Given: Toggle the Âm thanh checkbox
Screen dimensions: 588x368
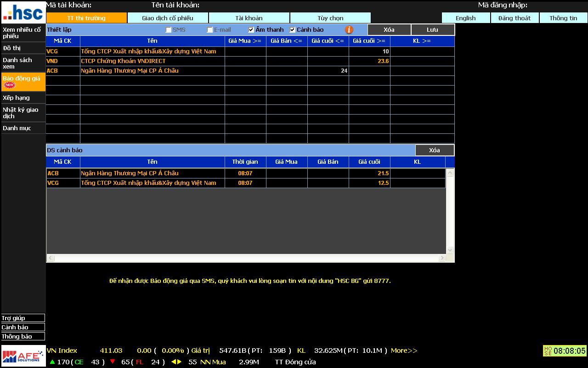Looking at the screenshot, I should (251, 30).
